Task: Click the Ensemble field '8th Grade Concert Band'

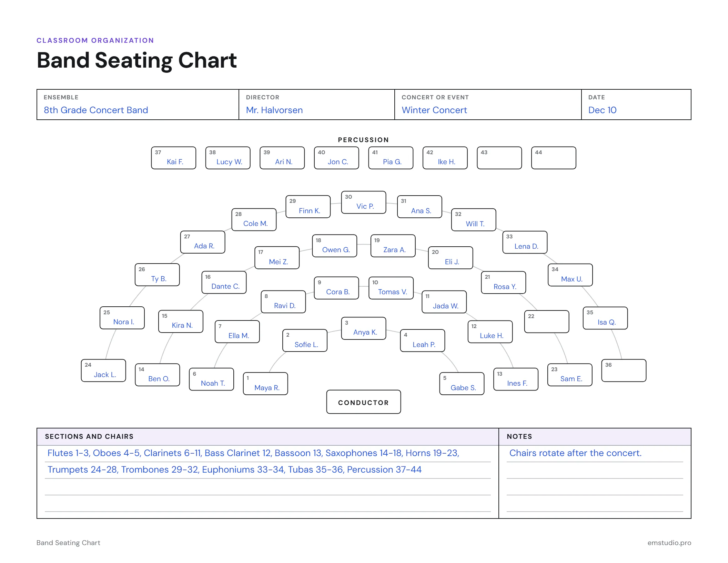Action: (138, 105)
